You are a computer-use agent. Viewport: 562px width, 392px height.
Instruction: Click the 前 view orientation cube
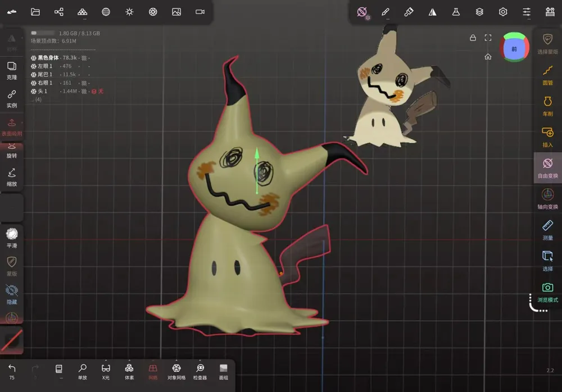(x=514, y=48)
